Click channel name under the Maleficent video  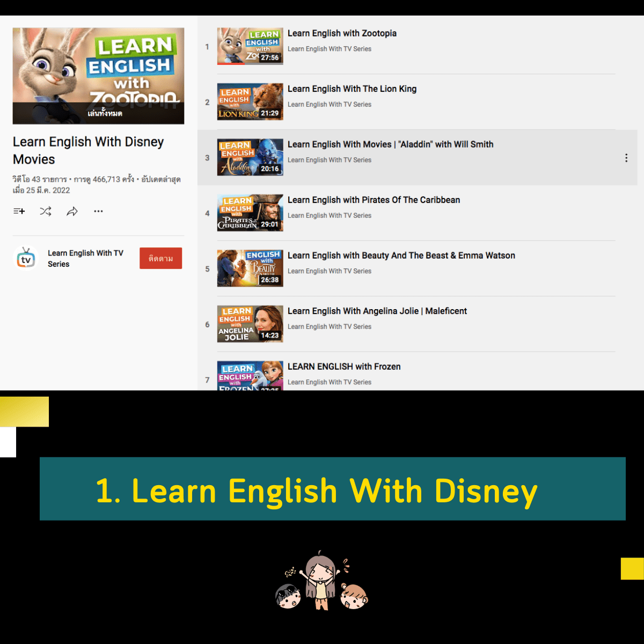[x=330, y=327]
